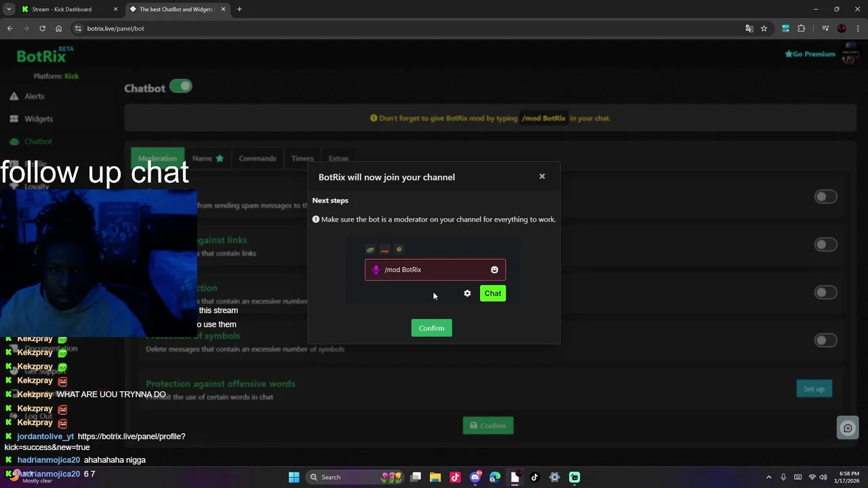The width and height of the screenshot is (868, 488).
Task: Click the green Chat button in dialog
Action: click(x=493, y=293)
